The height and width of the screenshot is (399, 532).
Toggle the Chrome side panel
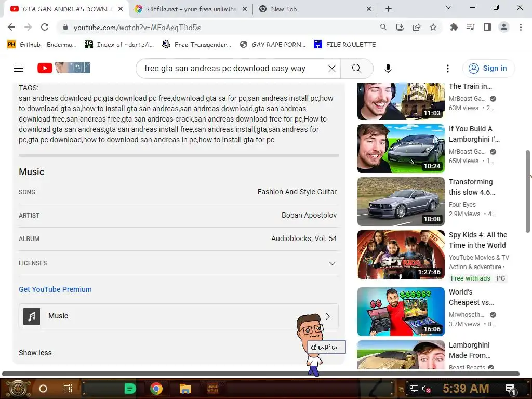point(487,27)
